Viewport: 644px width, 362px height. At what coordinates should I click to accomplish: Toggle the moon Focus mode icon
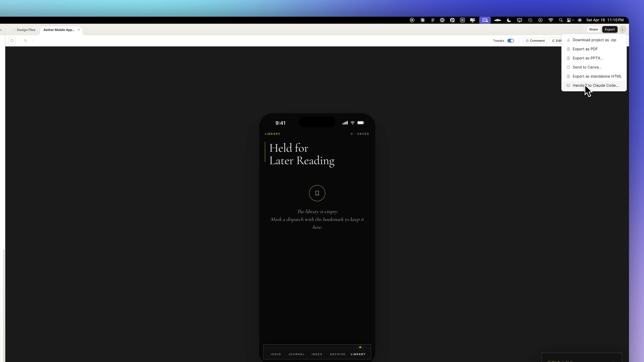click(x=509, y=20)
